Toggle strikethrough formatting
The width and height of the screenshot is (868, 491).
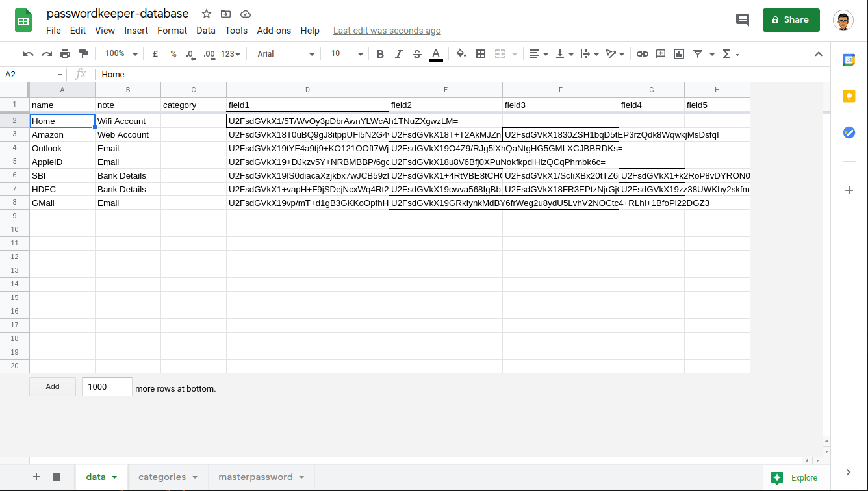point(417,54)
